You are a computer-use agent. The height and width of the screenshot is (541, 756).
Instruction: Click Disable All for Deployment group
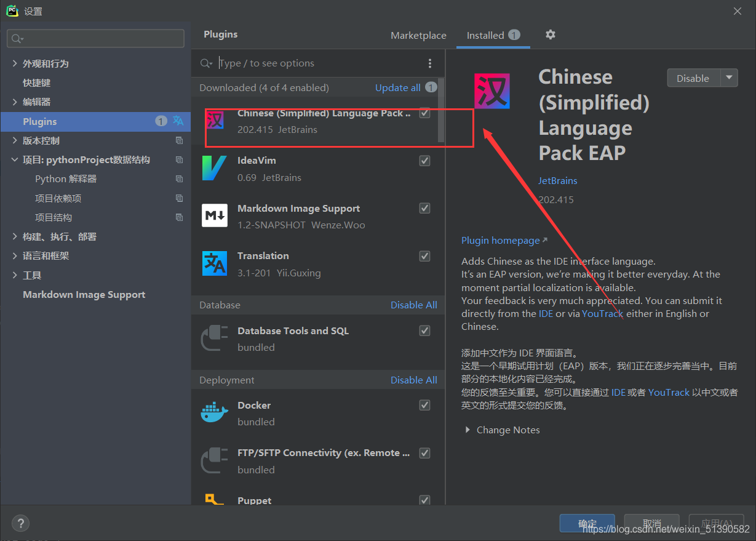414,380
